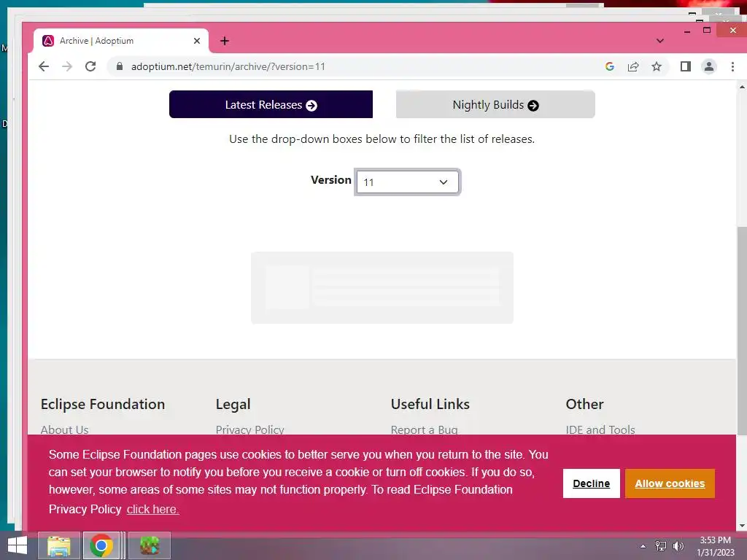Click the browser forward arrow
Screen dimensions: 747x560
pyautogui.click(x=67, y=66)
